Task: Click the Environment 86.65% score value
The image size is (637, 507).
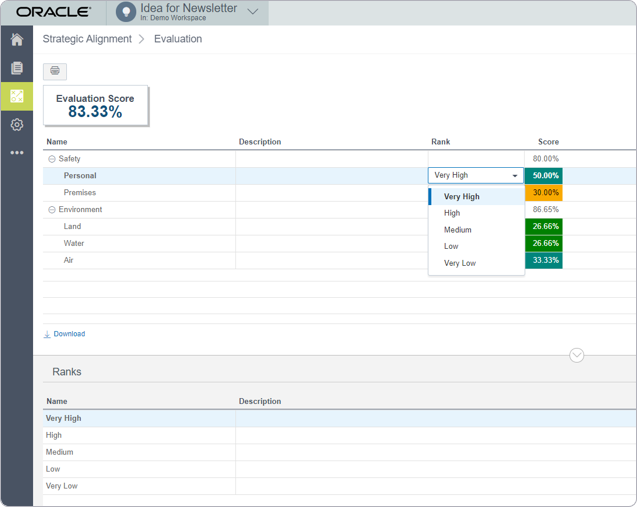Action: (546, 210)
